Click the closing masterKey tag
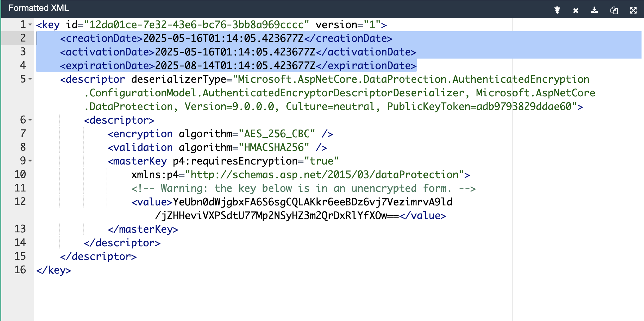The image size is (644, 321). (143, 229)
